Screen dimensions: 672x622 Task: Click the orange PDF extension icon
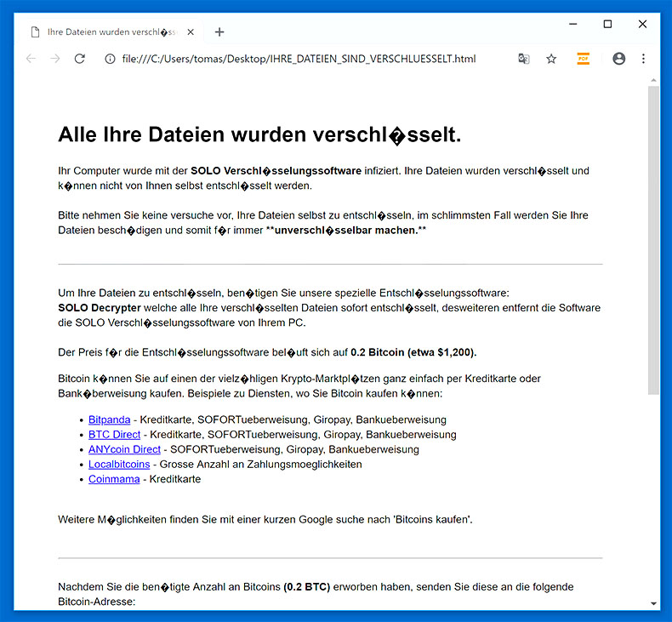tap(583, 59)
